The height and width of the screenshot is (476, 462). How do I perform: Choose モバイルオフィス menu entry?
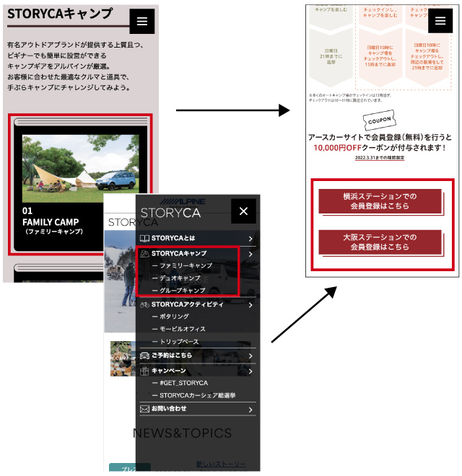[184, 329]
